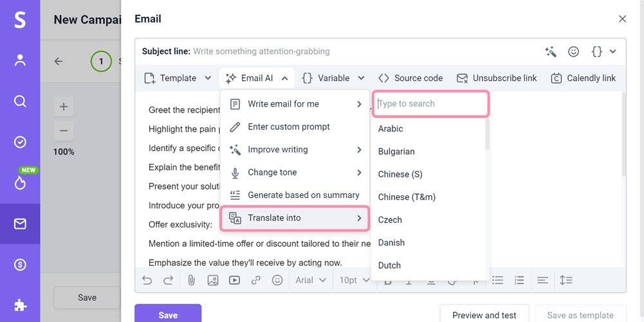Add a hyperlink with the link icon
This screenshot has height=322, width=644.
coord(256,280)
